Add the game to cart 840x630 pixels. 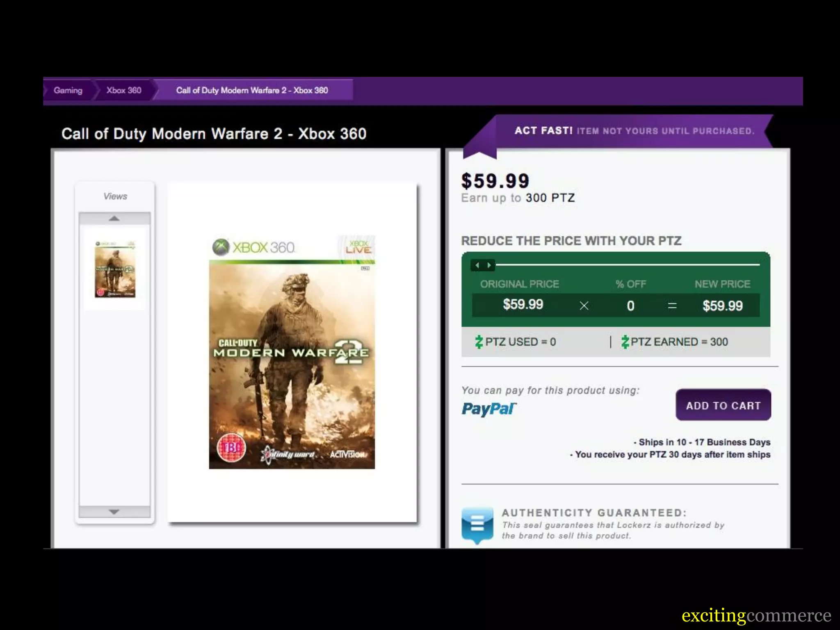[723, 405]
